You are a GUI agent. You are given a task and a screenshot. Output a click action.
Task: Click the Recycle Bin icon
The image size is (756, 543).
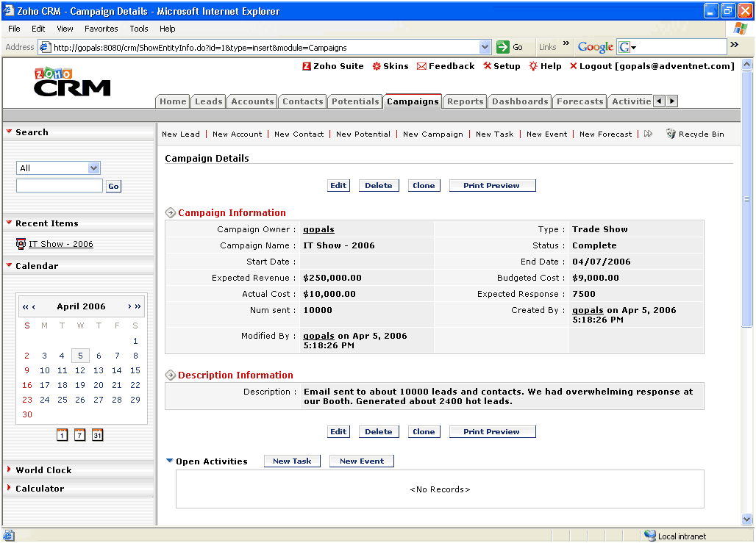pos(671,134)
